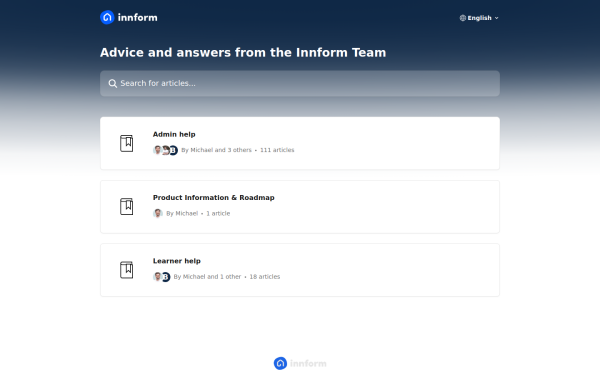The image size is (600, 375).
Task: Click author avatars under Admin help
Action: point(165,150)
